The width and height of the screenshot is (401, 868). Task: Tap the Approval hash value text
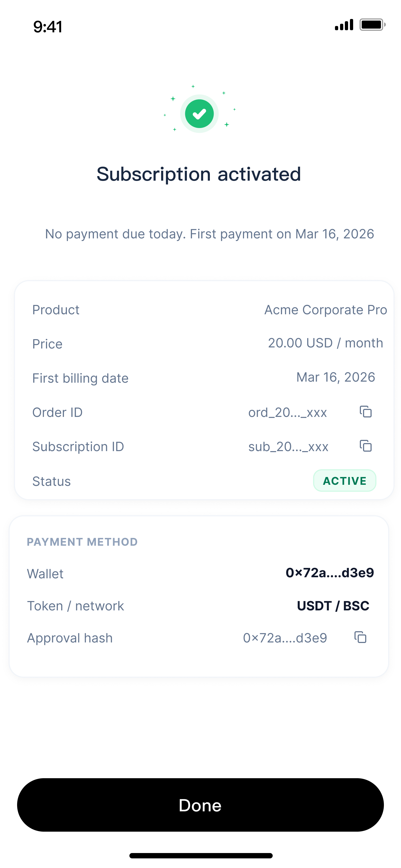point(285,638)
